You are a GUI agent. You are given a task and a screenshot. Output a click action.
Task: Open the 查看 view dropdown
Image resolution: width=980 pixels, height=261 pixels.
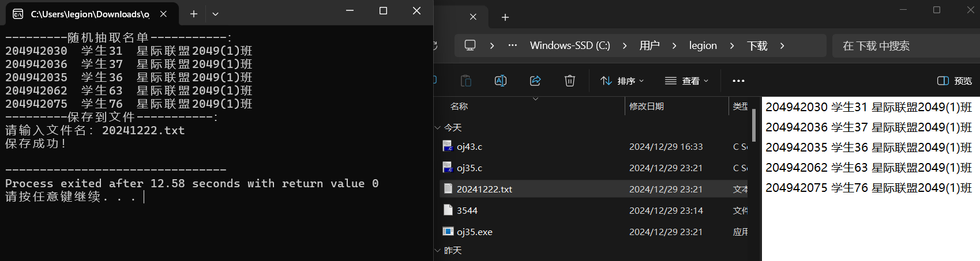point(687,81)
